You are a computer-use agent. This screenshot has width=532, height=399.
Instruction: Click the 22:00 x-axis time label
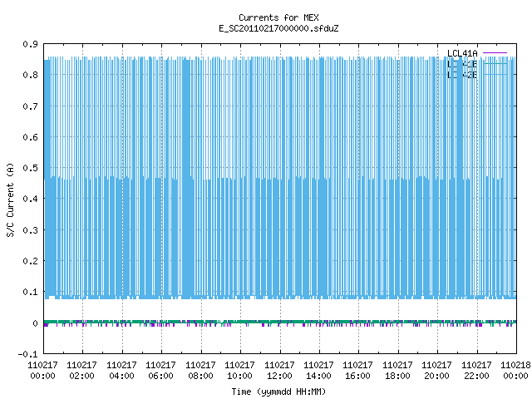click(x=476, y=376)
